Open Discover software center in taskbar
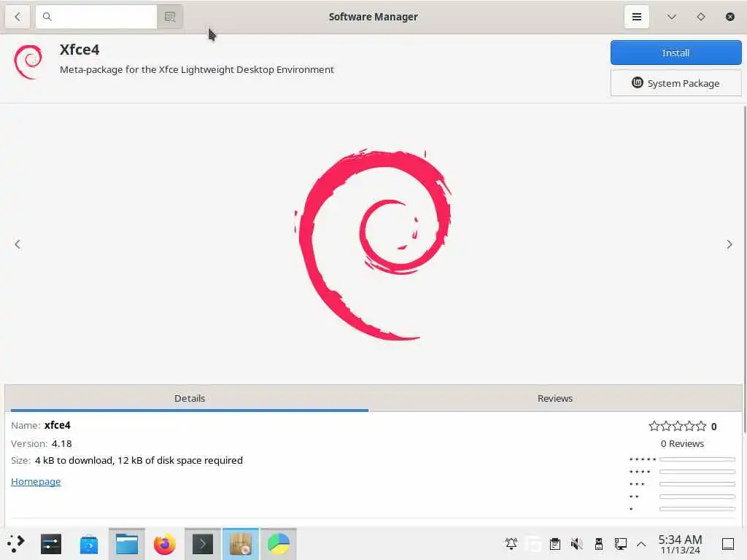The width and height of the screenshot is (747, 560). point(88,544)
